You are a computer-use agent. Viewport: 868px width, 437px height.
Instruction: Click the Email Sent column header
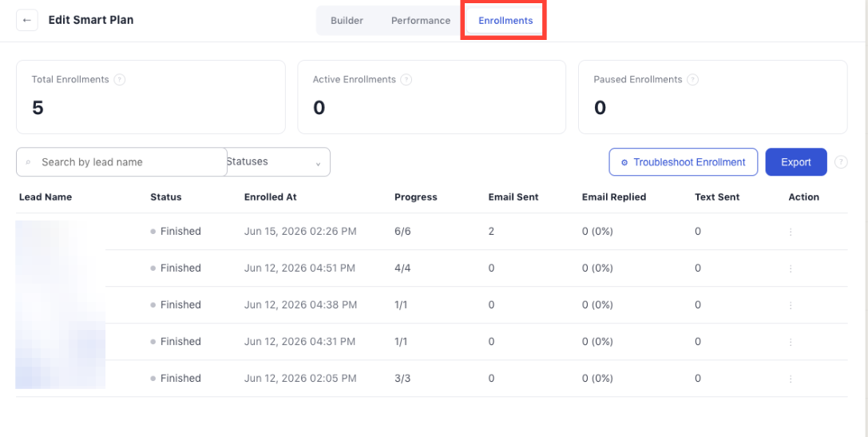(513, 197)
